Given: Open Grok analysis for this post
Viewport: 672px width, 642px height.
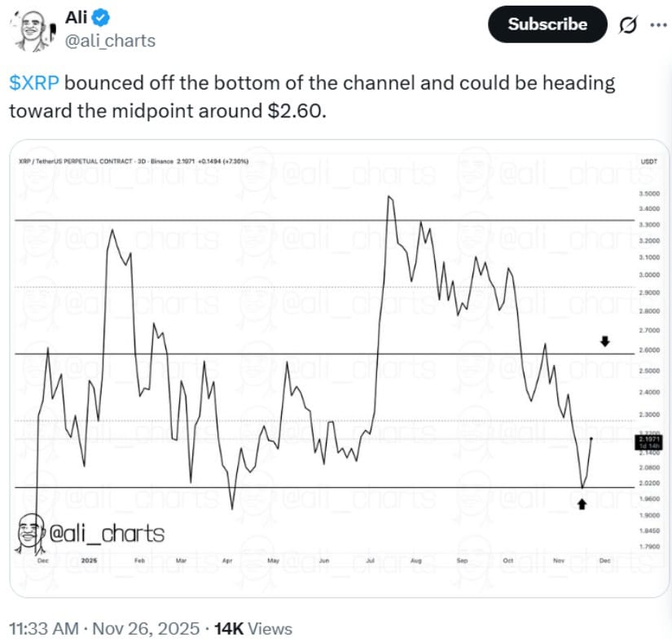Looking at the screenshot, I should point(626,24).
